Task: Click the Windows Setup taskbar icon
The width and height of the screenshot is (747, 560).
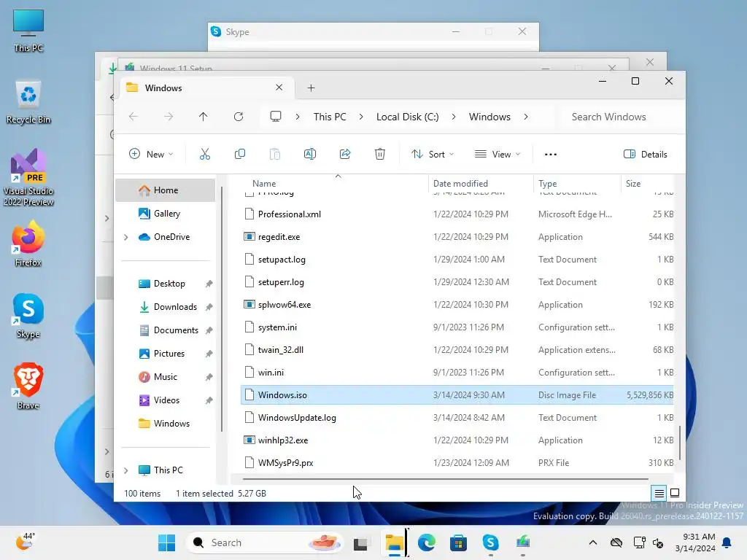Action: (x=522, y=542)
